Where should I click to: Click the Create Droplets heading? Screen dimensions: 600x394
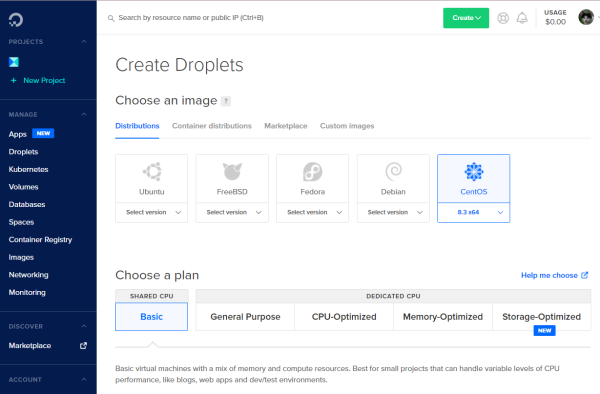179,65
